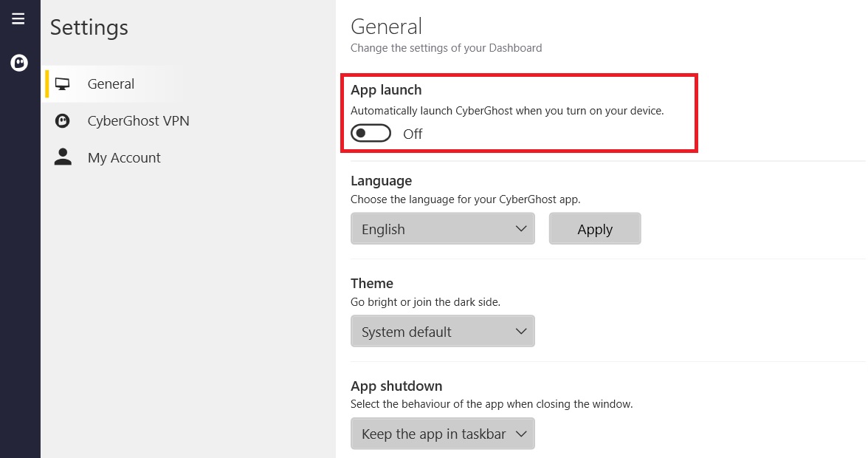Select the General settings entry

[111, 83]
